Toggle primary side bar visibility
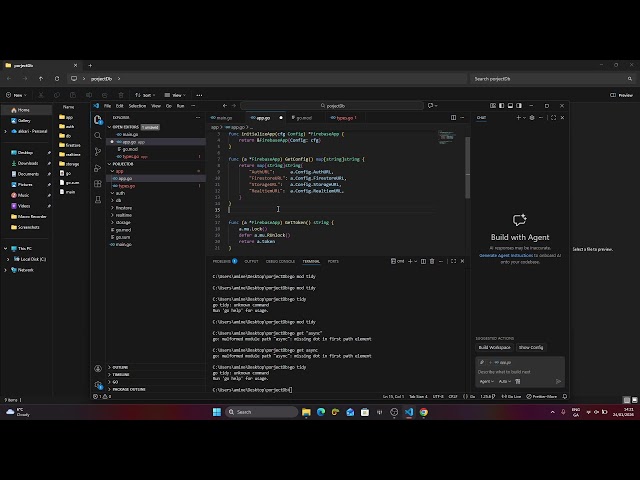640x480 pixels. (x=502, y=106)
